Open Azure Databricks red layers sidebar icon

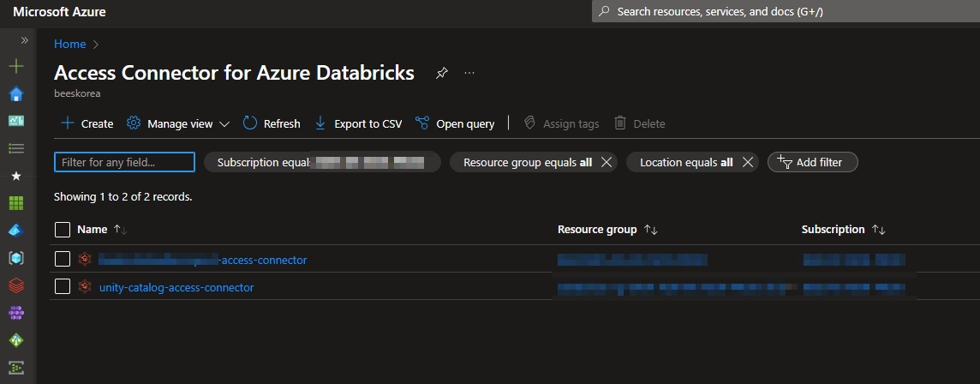tap(16, 285)
